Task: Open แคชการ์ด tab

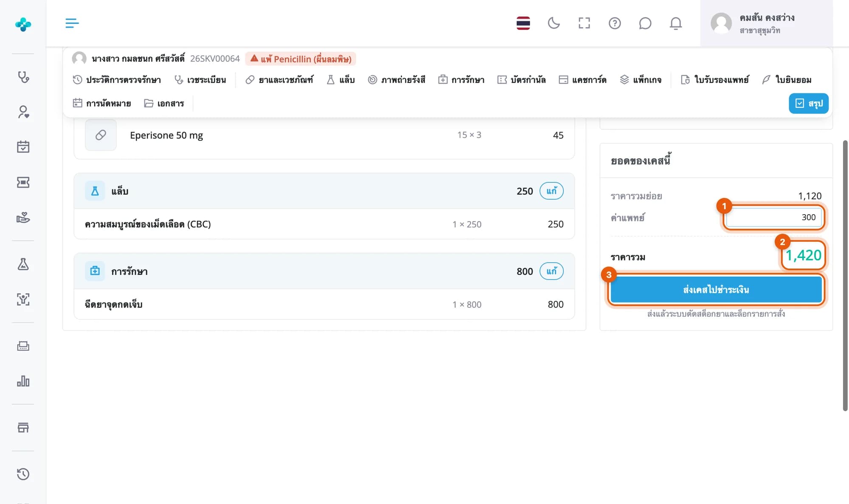Action: click(582, 80)
